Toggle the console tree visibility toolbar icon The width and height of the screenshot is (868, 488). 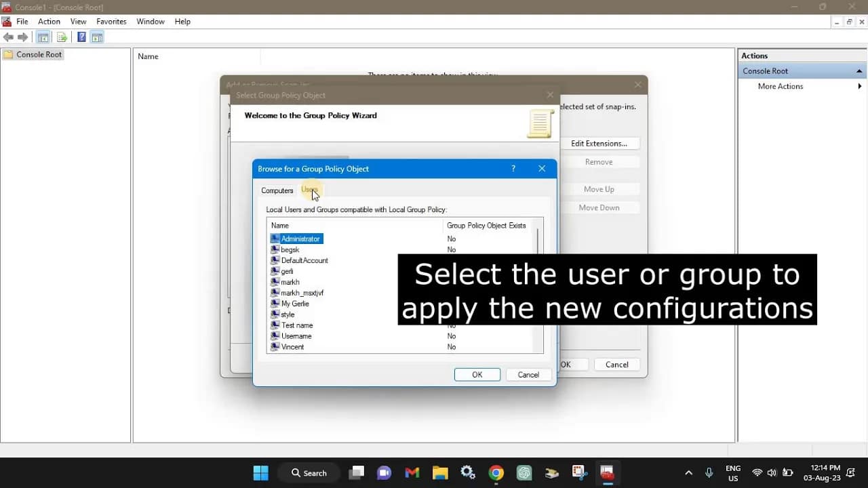pyautogui.click(x=43, y=37)
